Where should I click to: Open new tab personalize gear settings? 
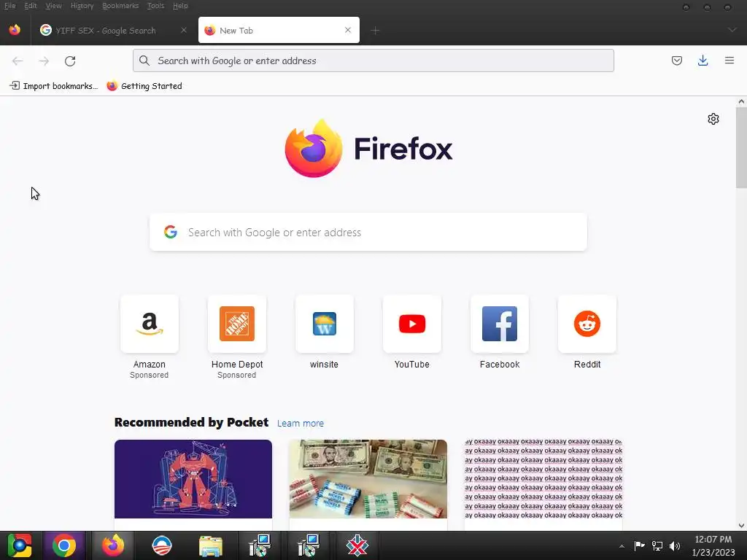[x=713, y=119]
